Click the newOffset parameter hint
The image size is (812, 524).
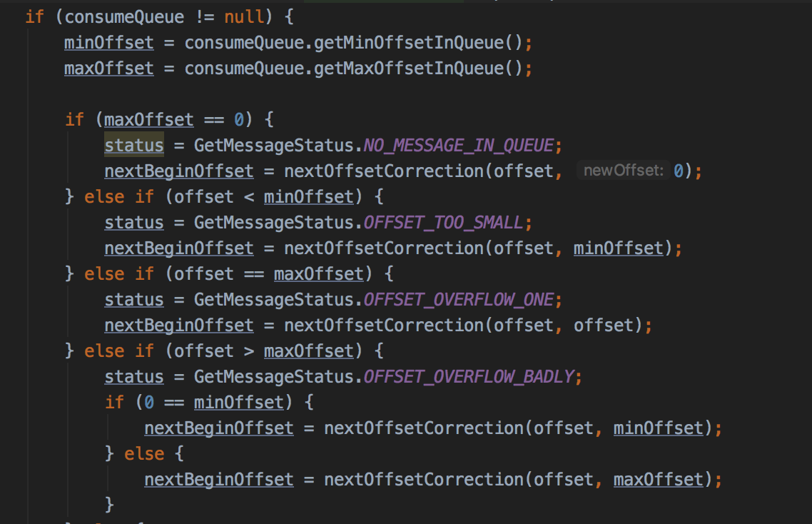tap(623, 171)
